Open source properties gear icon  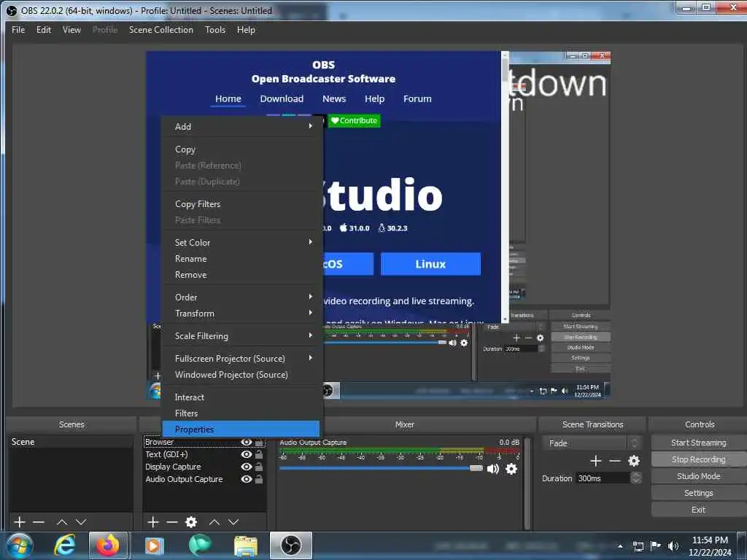point(191,522)
